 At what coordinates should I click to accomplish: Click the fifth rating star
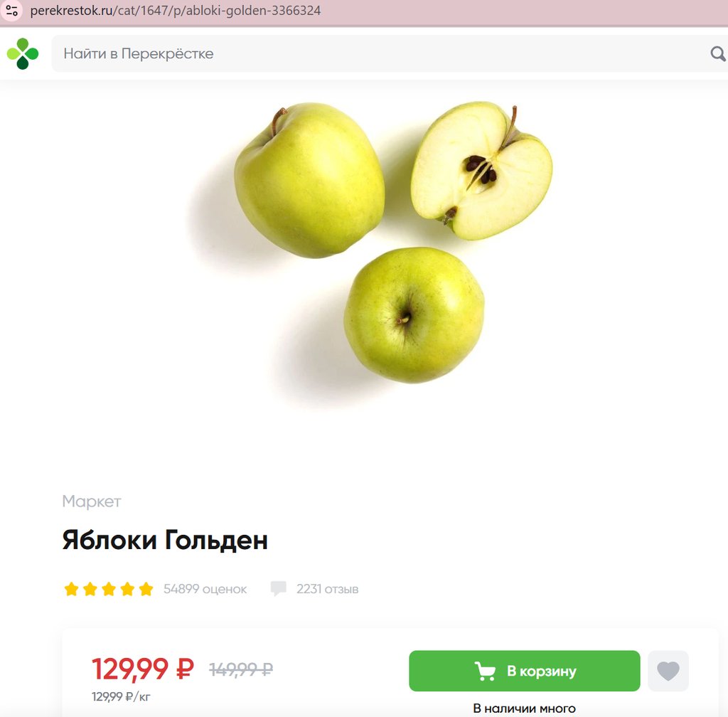pos(146,589)
